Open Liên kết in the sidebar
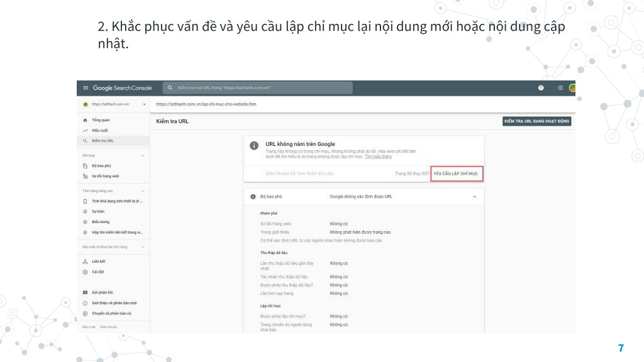Viewport: 644px width, 362px height. pos(99,261)
